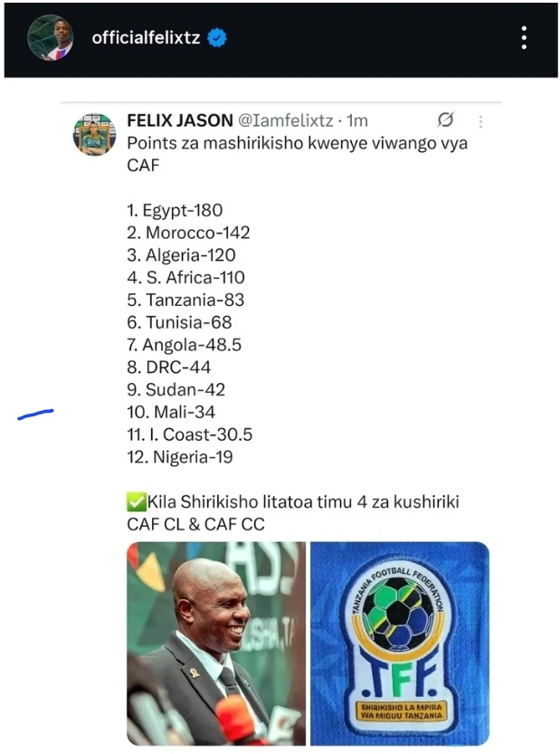Click Felix Jason's tweet avatar
The width and height of the screenshot is (560, 754).
[94, 134]
